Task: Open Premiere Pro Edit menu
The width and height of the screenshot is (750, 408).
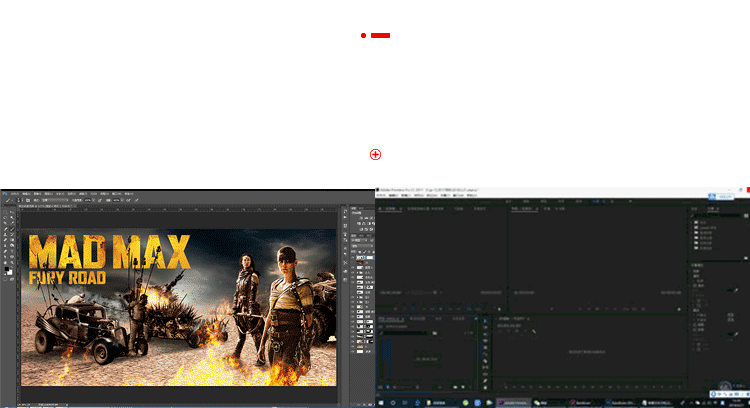Action: 394,195
